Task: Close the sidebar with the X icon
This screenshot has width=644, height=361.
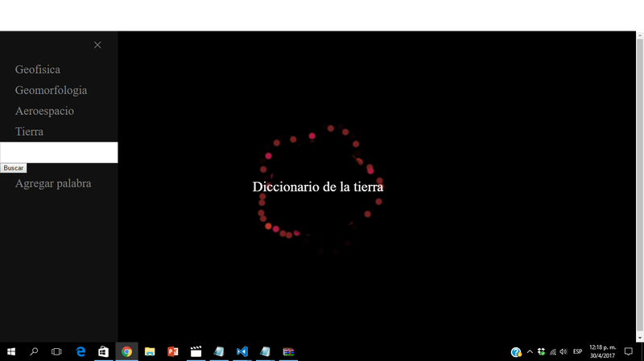Action: [x=97, y=45]
